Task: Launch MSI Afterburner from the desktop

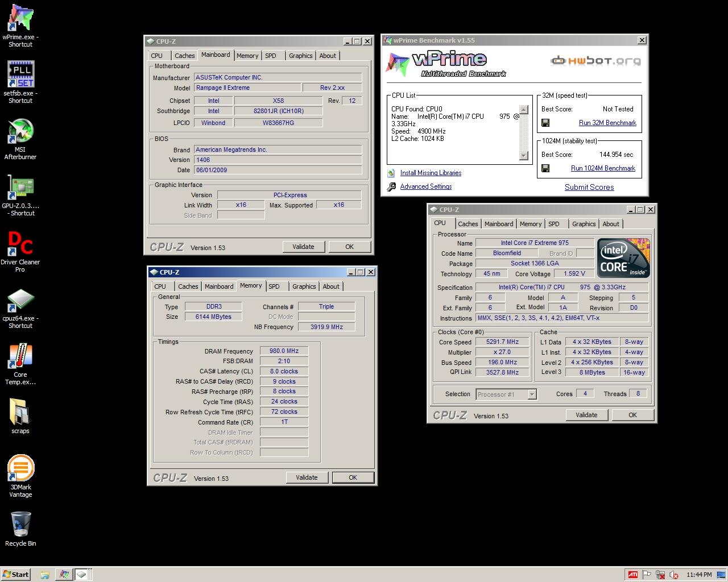Action: (20, 139)
